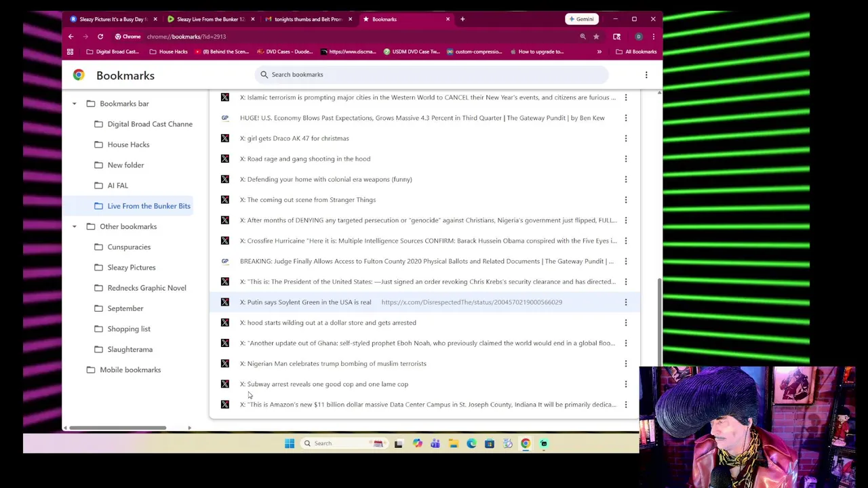Open DVD Cases bookmark in bookmarks bar
Screen dimensions: 868x488
[284, 52]
